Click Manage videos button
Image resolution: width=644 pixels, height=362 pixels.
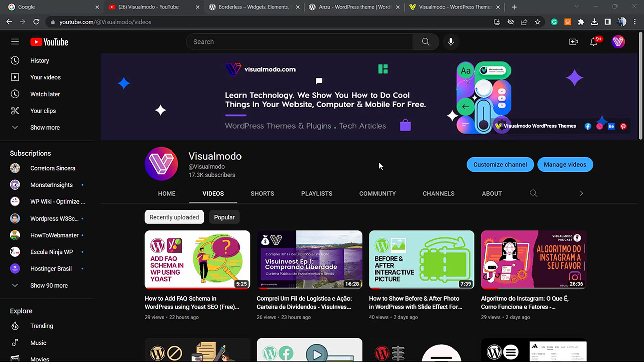565,165
